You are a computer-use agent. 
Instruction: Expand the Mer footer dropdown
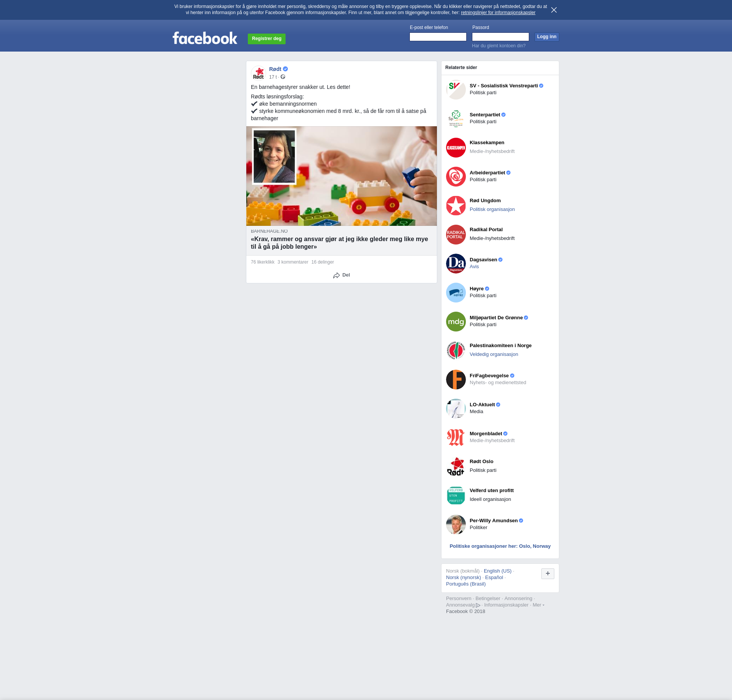538,605
